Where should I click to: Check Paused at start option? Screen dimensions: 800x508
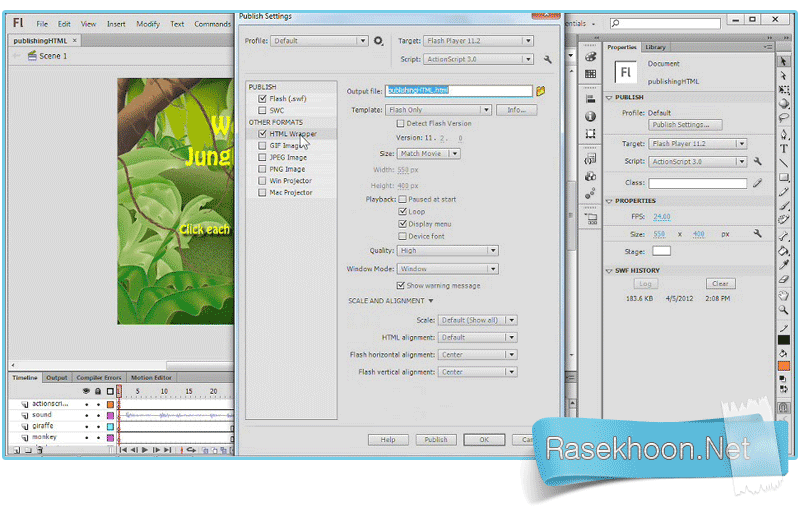coord(403,199)
